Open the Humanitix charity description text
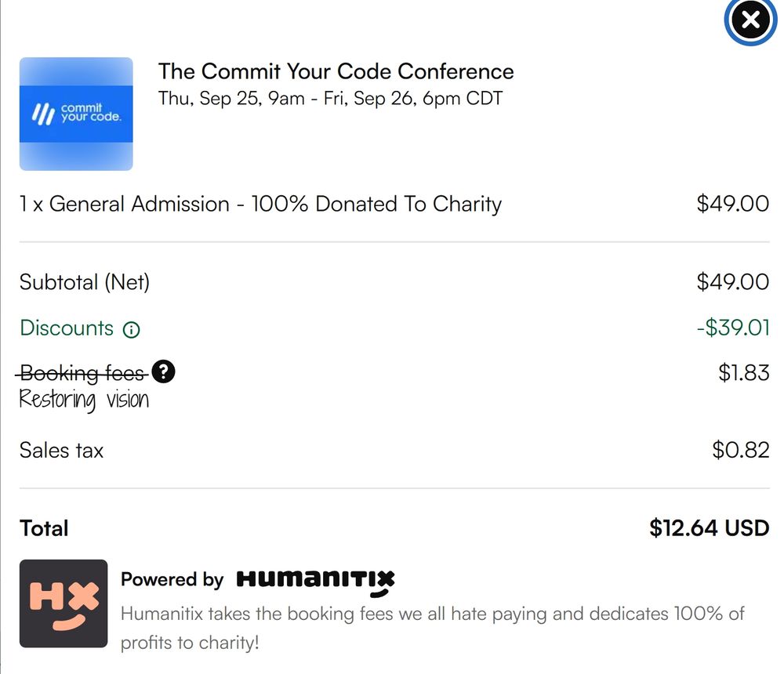The image size is (784, 674). [431, 627]
